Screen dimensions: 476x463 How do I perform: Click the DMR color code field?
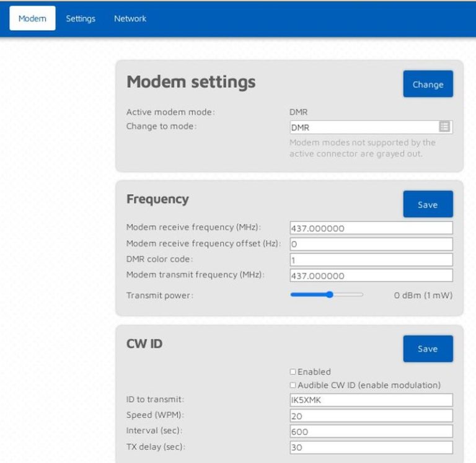coord(371,260)
